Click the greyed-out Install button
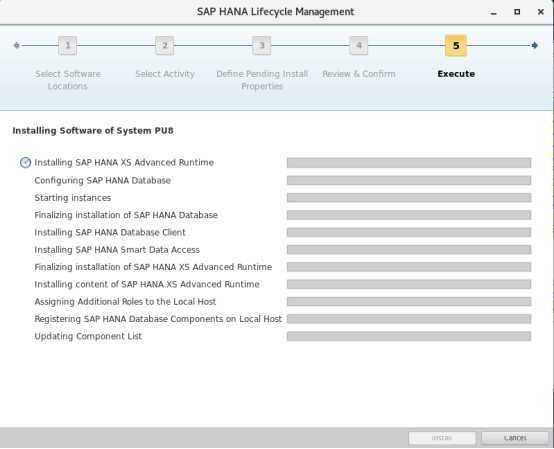The height and width of the screenshot is (449, 554). 442,438
